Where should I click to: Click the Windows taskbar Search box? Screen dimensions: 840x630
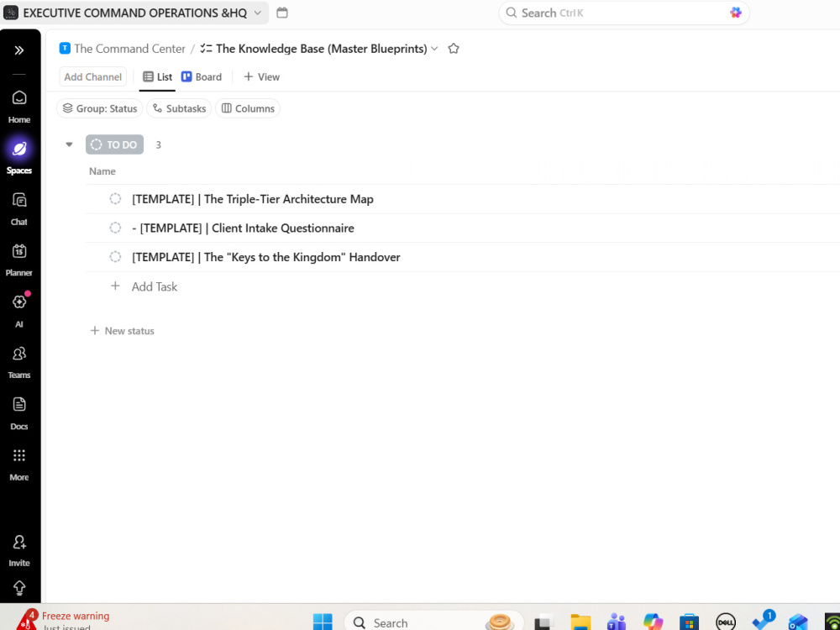tap(434, 622)
